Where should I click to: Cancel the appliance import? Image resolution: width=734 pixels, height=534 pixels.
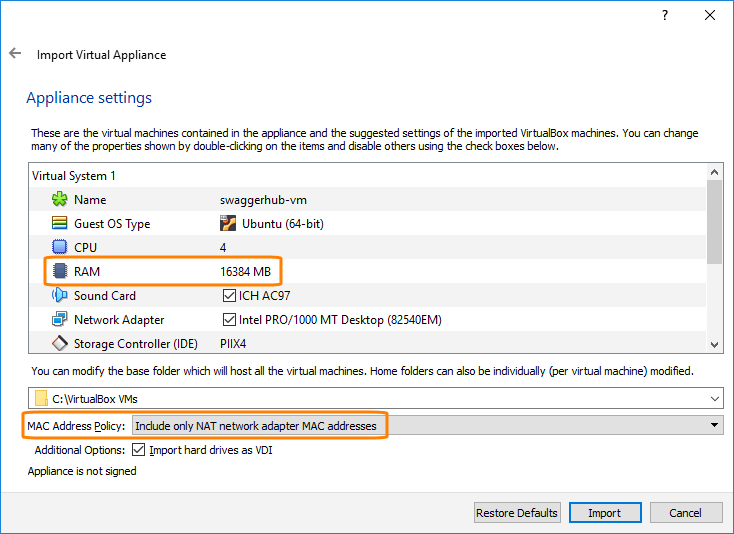685,513
